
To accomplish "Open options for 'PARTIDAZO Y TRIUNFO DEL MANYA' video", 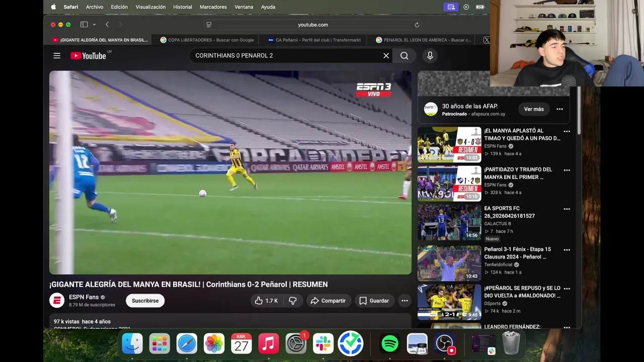I will click(567, 170).
